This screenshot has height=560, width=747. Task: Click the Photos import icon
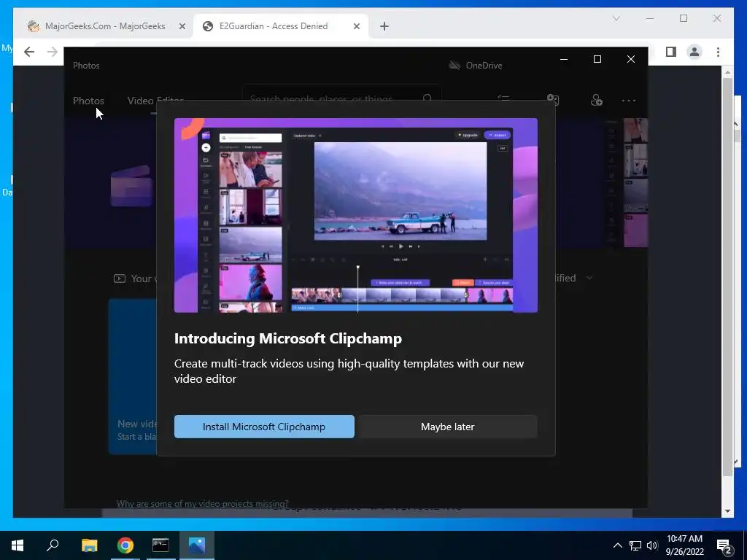(553, 100)
